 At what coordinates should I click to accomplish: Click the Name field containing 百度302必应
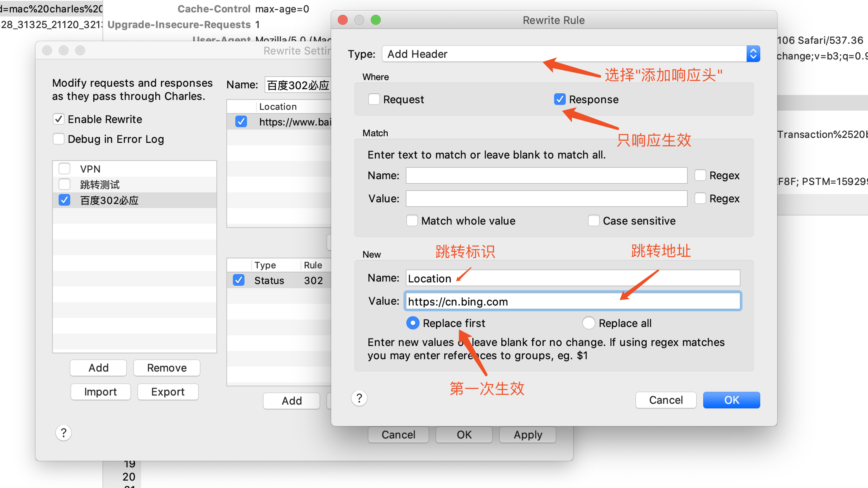298,85
